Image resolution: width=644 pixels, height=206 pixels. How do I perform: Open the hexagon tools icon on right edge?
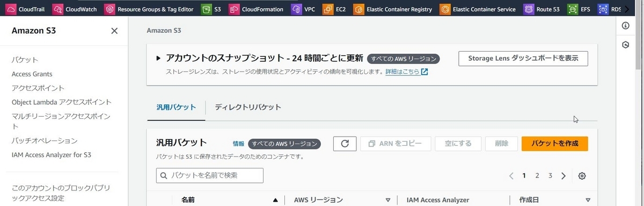coord(625,45)
